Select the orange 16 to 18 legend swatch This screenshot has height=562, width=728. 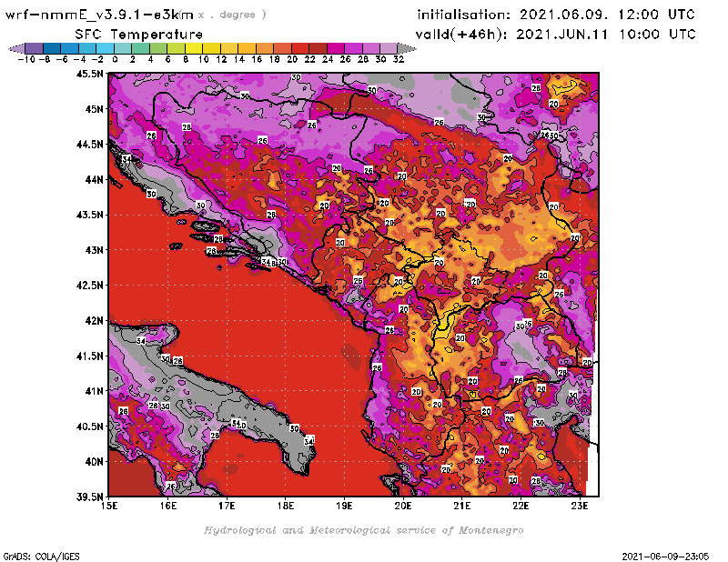[x=264, y=48]
